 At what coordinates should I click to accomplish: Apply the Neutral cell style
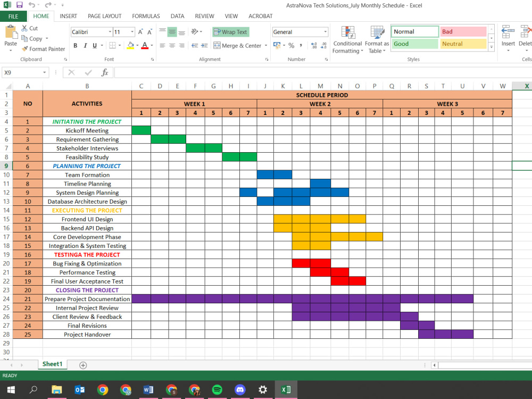(x=463, y=44)
